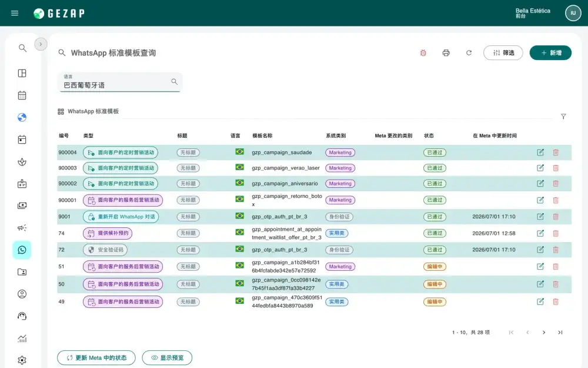Sort by the 模板名称 column header
This screenshot has width=588, height=368.
coord(262,135)
